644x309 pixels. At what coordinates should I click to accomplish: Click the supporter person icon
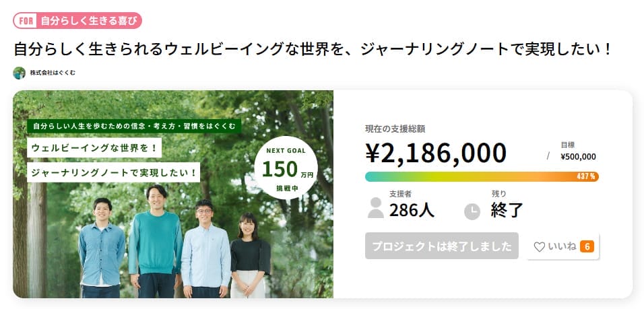[375, 208]
